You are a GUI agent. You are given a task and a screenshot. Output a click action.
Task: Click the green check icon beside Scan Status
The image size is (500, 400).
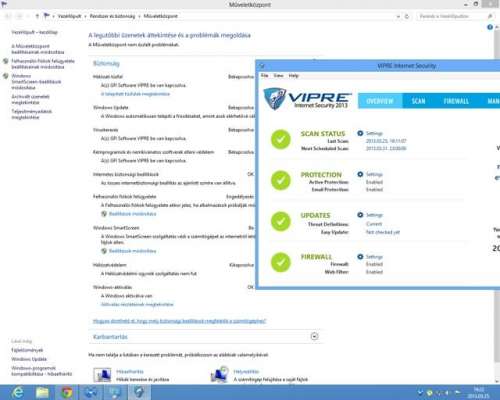(x=281, y=139)
